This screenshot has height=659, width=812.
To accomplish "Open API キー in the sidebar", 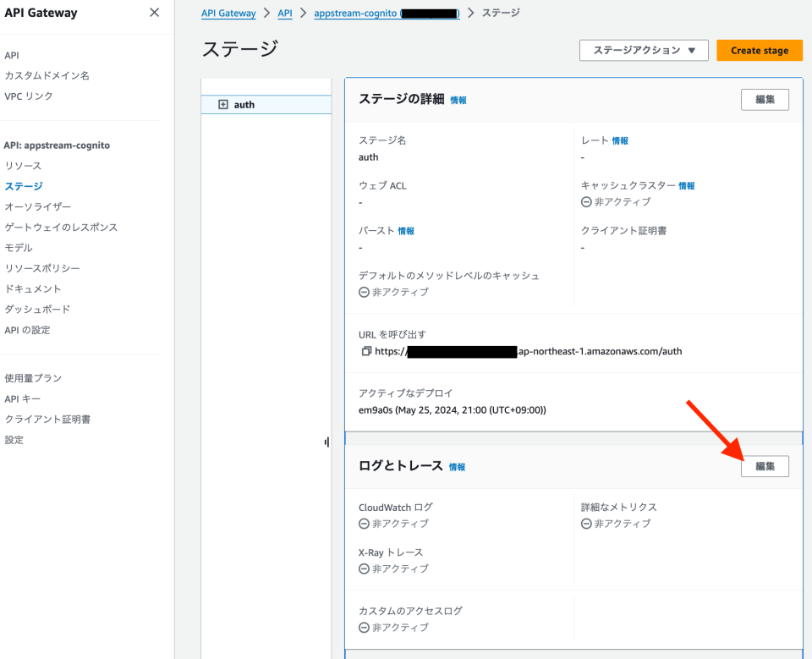I will point(22,399).
